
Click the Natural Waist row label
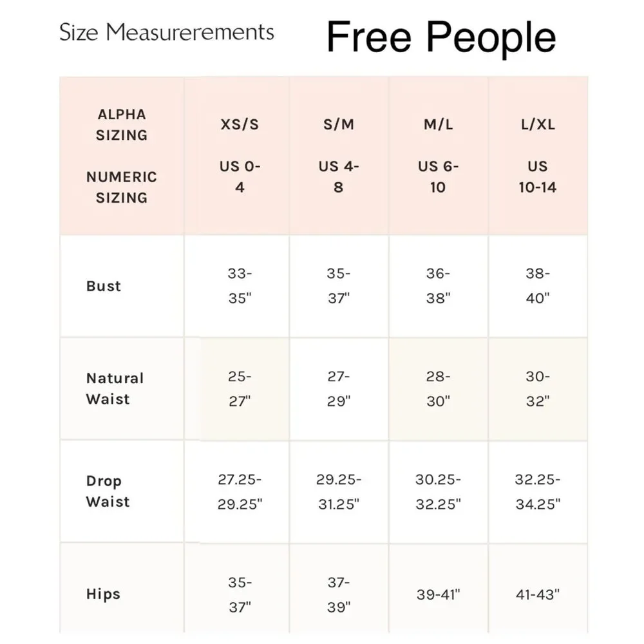click(115, 388)
